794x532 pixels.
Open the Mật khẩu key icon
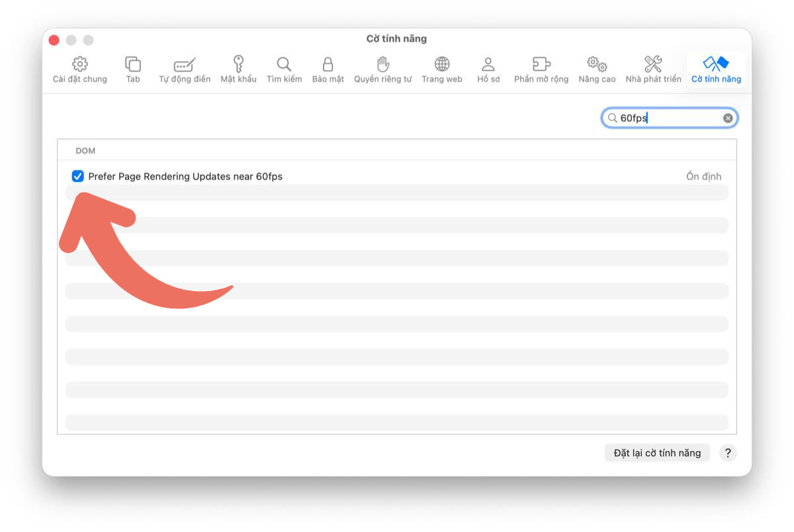(x=238, y=64)
